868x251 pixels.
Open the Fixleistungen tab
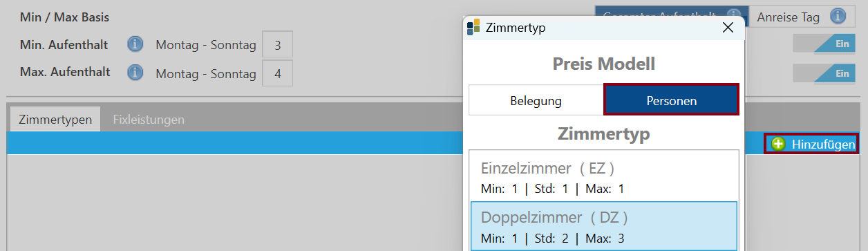tap(149, 119)
